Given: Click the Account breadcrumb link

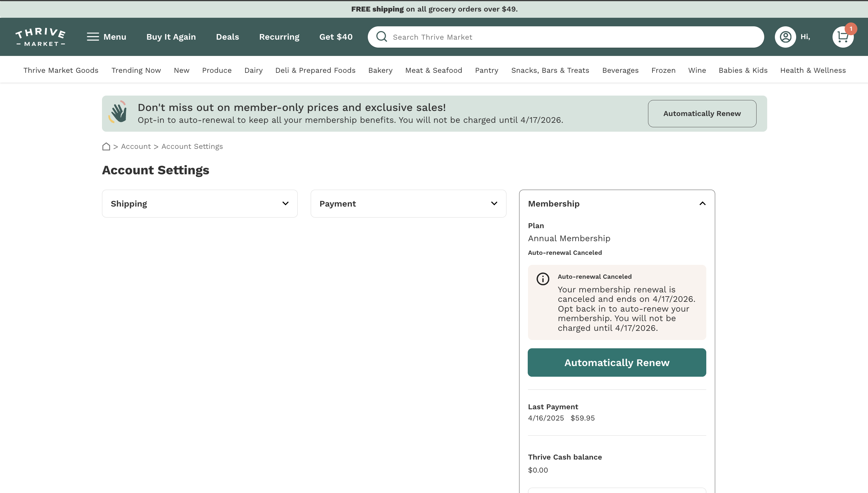Looking at the screenshot, I should [136, 146].
